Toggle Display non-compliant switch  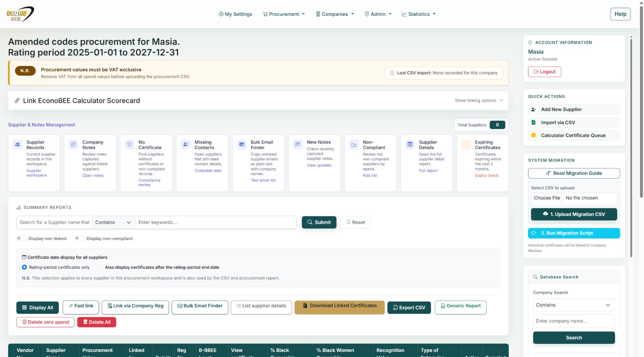(x=79, y=238)
